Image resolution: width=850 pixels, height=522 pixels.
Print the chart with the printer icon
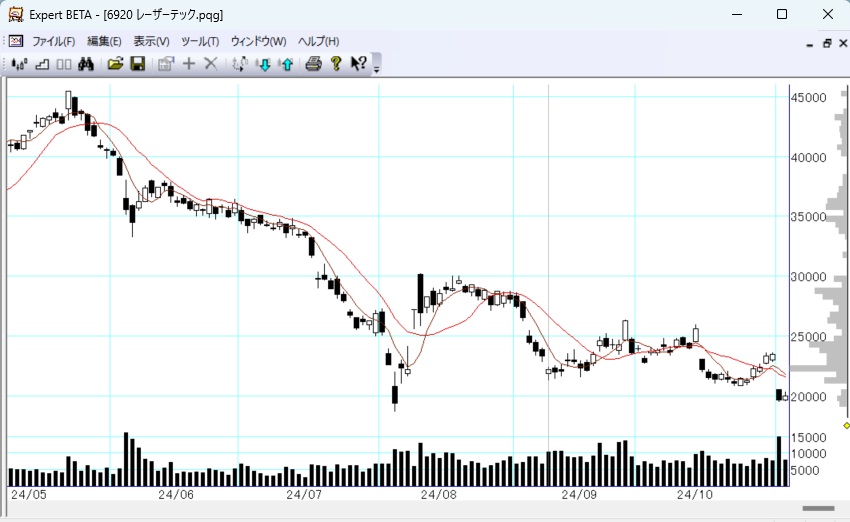[x=313, y=64]
